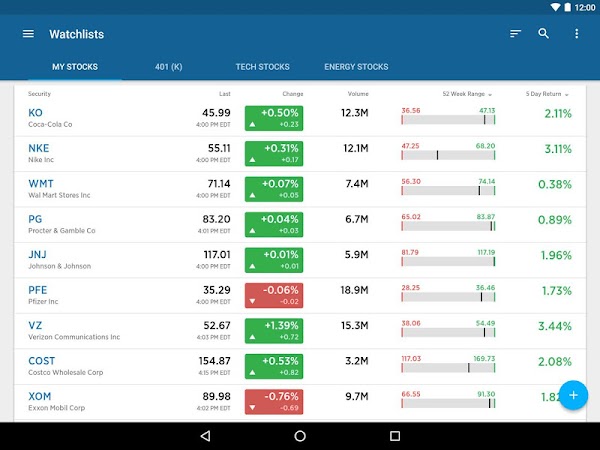Tap the Change column header
Image resolution: width=600 pixels, height=450 pixels.
[293, 94]
